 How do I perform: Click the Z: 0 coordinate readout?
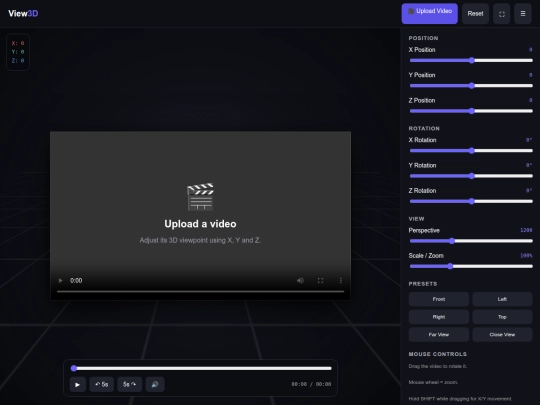18,61
